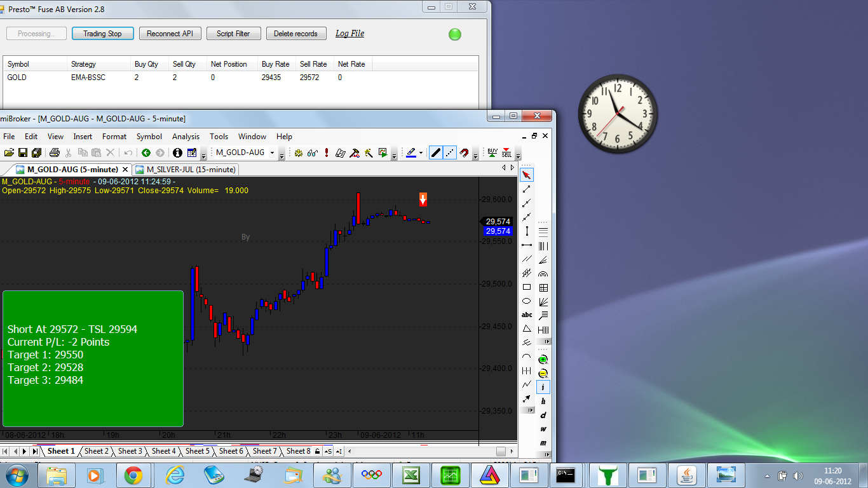Open the Insert menu
The image size is (868, 488).
click(x=83, y=137)
